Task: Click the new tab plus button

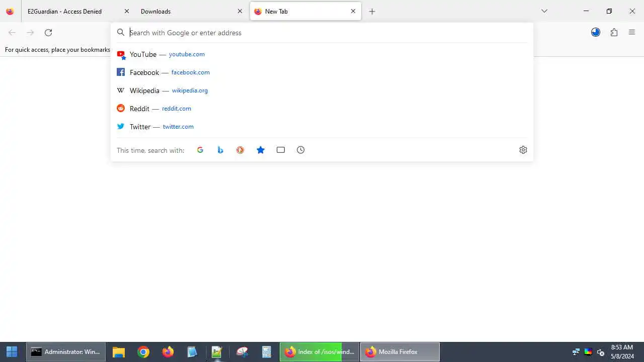Action: pos(372,11)
